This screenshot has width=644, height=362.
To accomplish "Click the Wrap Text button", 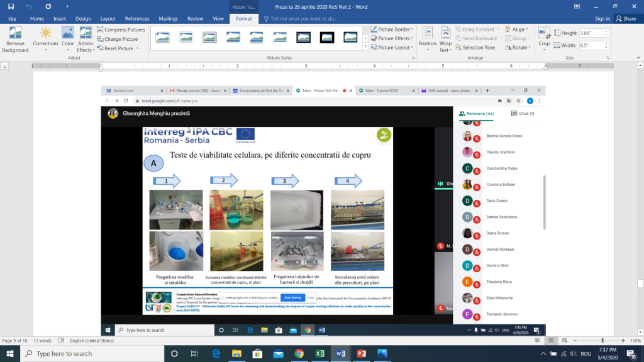I will click(x=445, y=39).
